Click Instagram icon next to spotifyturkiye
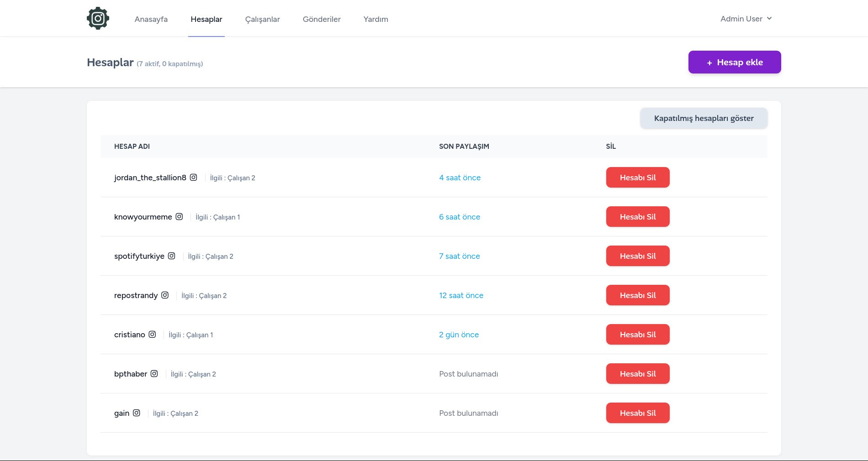Image resolution: width=868 pixels, height=461 pixels. (x=172, y=256)
